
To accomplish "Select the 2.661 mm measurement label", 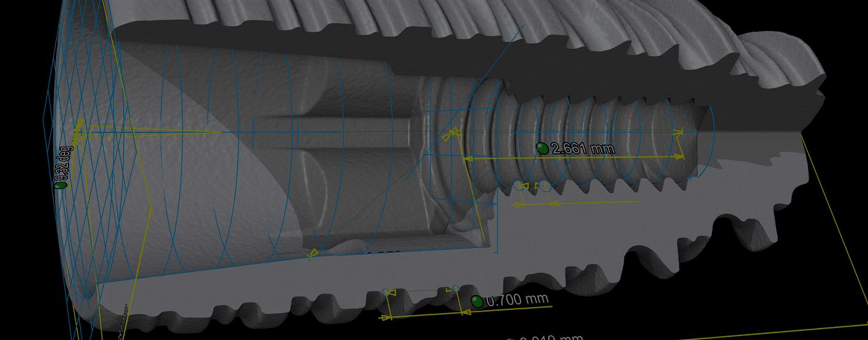I will (x=583, y=148).
